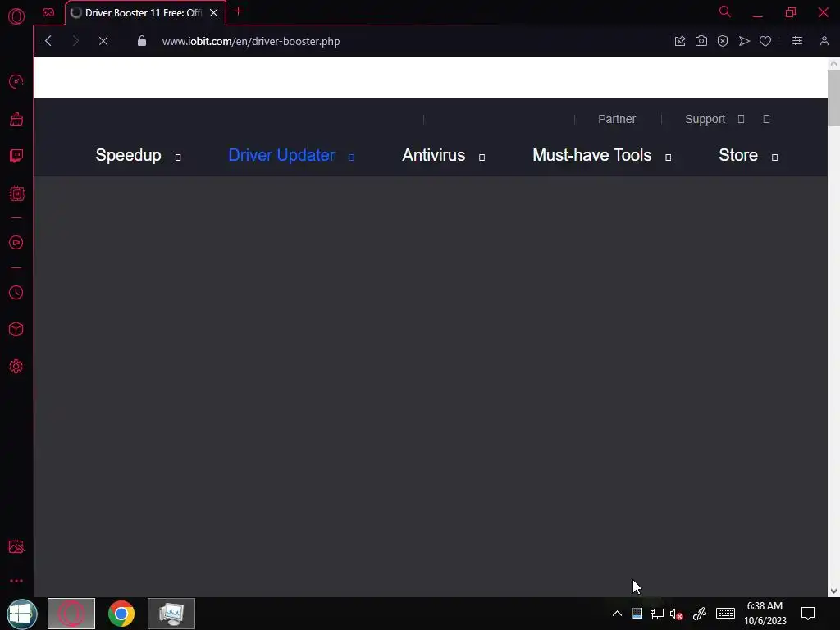Expand the Must-have Tools dropdown arrow
The image size is (840, 630).
pyautogui.click(x=668, y=157)
